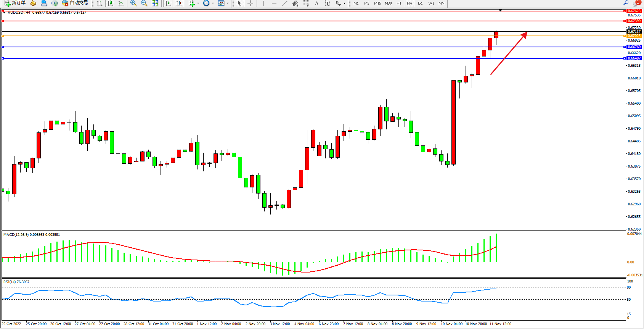Switch to the D1 timeframe
Viewport: 644px width, 329px height.
click(x=420, y=3)
